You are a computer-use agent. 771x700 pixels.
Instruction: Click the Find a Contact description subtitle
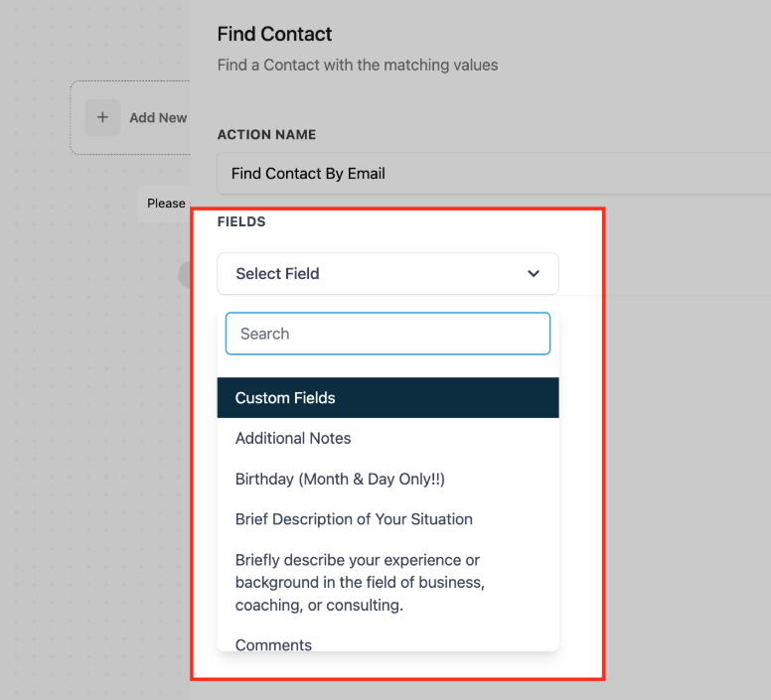[x=358, y=65]
